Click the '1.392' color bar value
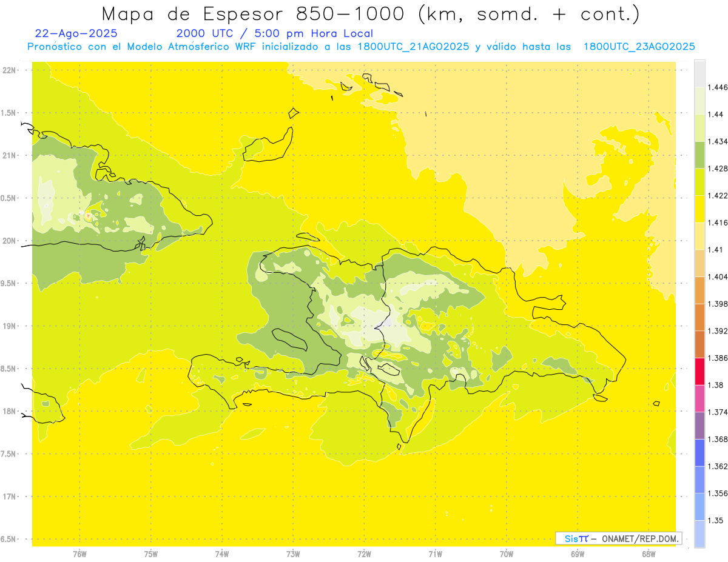The image size is (728, 562). [718, 331]
